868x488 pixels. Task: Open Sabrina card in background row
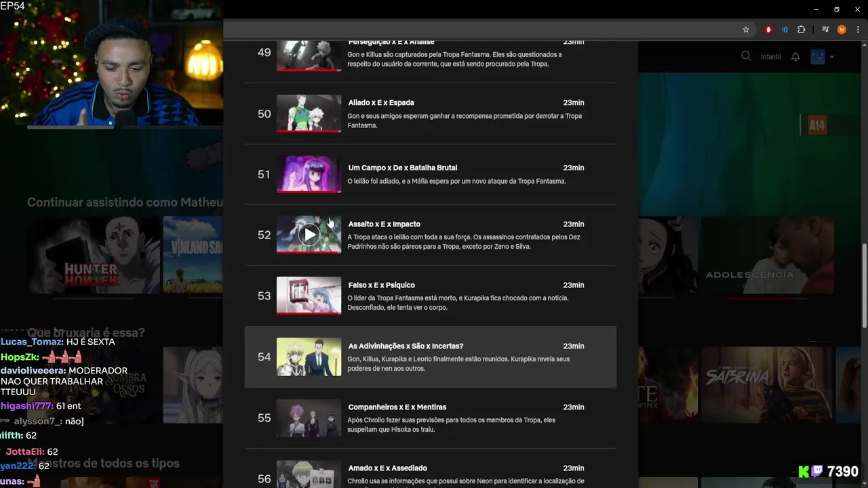(x=768, y=385)
